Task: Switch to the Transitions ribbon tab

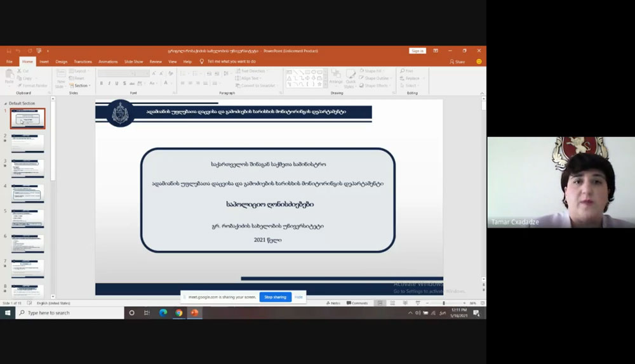Action: pyautogui.click(x=83, y=62)
